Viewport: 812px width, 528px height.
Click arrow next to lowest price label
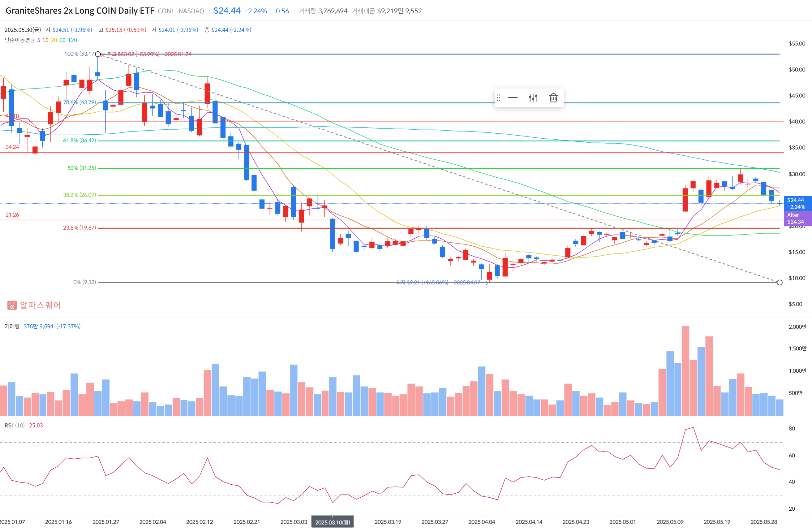[487, 283]
